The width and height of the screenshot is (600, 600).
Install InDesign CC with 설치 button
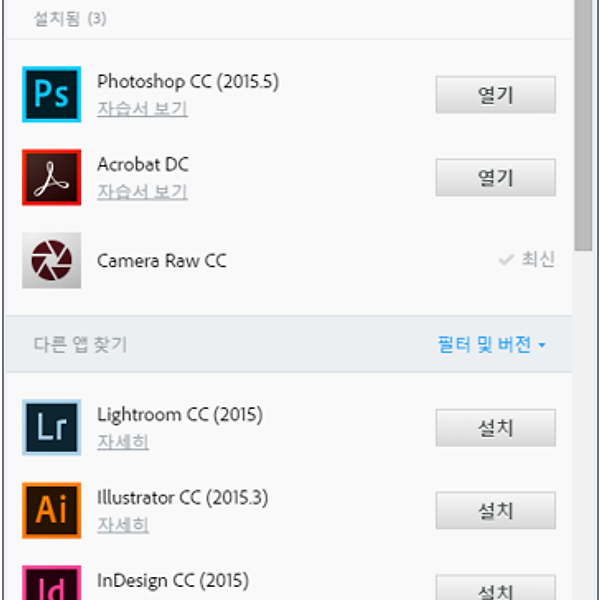[x=496, y=587]
